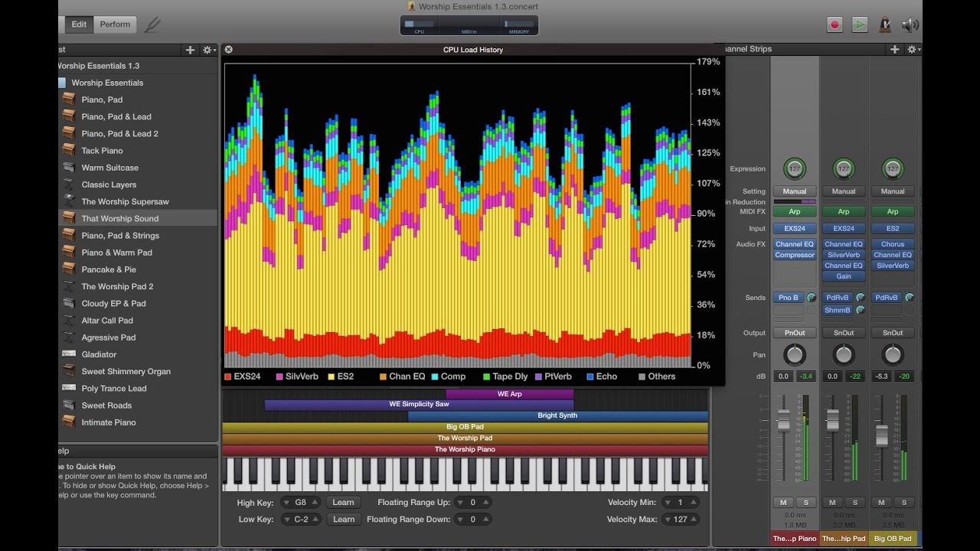The height and width of the screenshot is (551, 980).
Task: Mute the Worship Pad channel strip
Action: point(832,503)
